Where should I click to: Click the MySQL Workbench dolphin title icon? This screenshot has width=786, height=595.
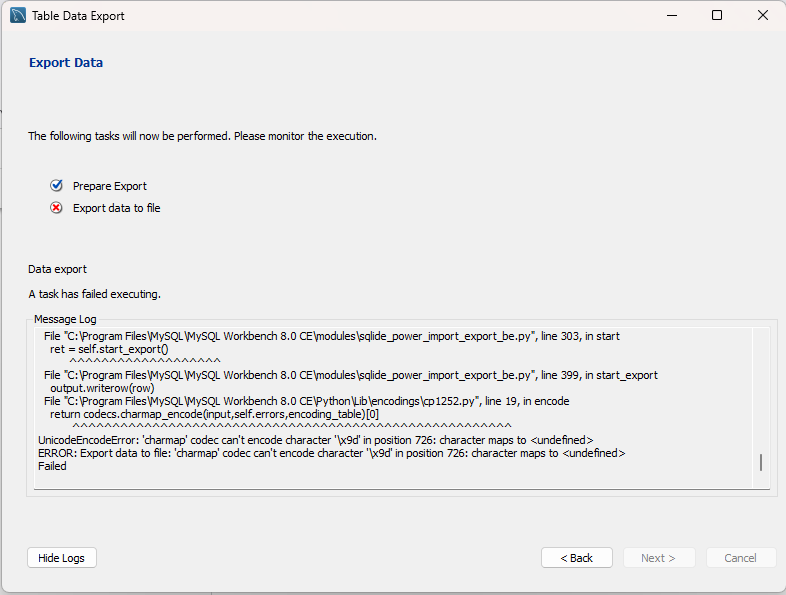point(18,16)
